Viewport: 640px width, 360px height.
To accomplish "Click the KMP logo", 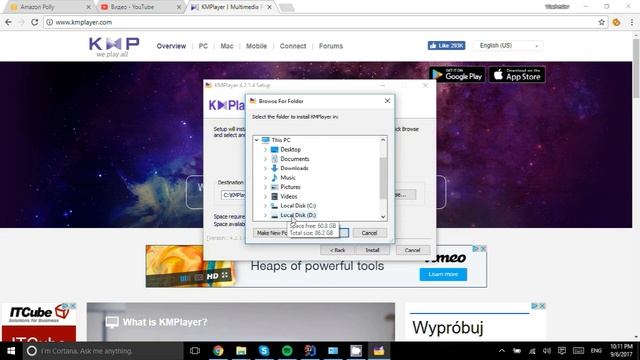I will click(114, 47).
